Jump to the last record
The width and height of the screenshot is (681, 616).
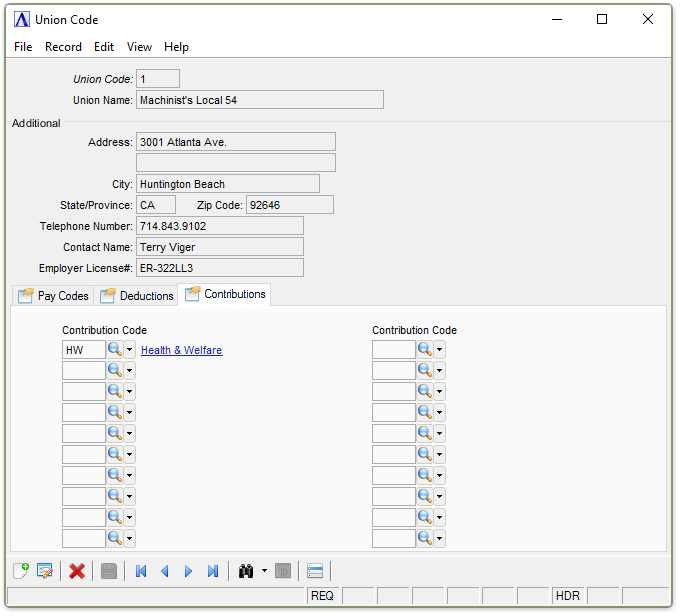click(212, 571)
